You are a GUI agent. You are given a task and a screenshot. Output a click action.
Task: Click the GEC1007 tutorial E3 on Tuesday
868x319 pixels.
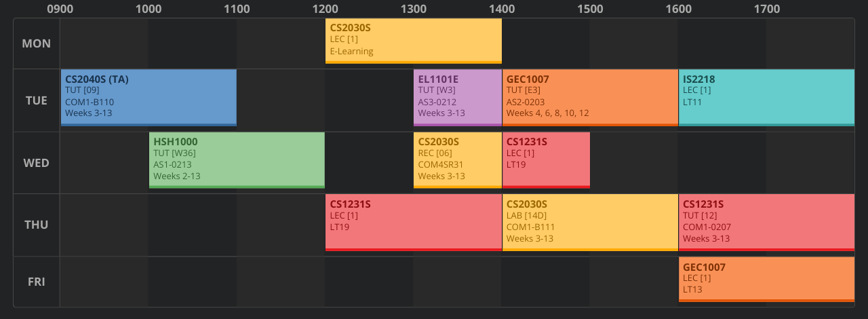590,97
